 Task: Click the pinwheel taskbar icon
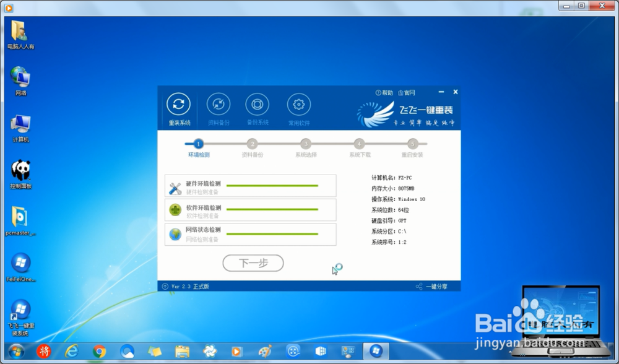tap(210, 351)
